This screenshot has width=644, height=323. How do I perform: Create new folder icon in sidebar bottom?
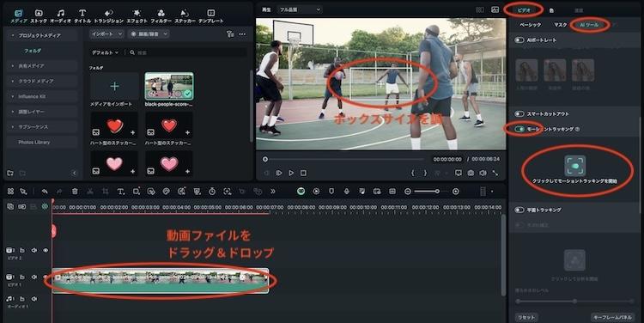click(x=10, y=173)
